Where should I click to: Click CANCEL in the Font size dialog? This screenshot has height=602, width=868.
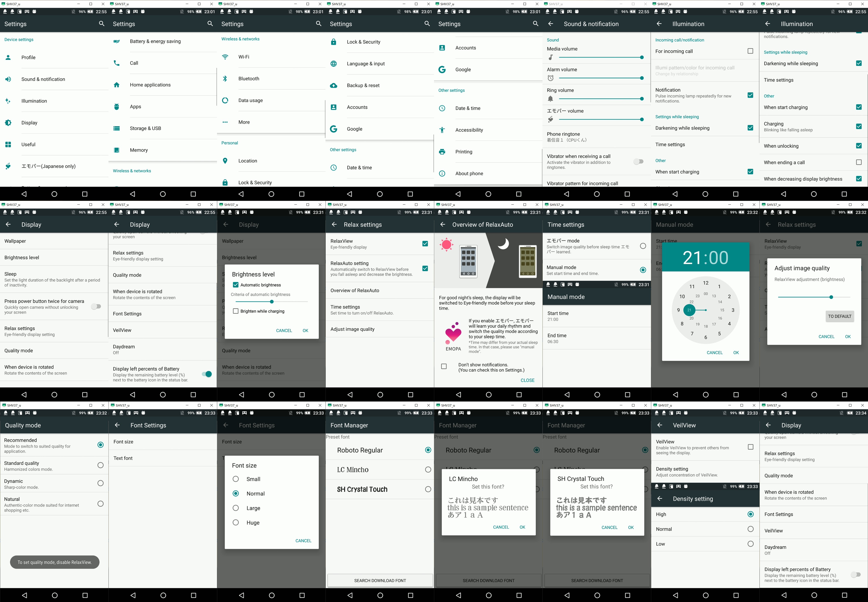click(303, 541)
